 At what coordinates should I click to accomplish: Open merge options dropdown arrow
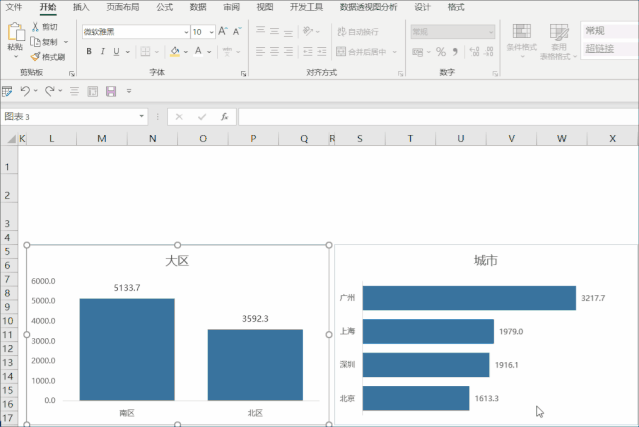pos(394,52)
